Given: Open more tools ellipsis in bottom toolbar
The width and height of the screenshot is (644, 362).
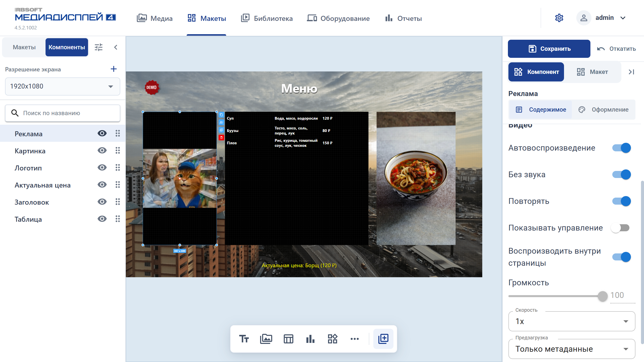Looking at the screenshot, I should click(355, 339).
